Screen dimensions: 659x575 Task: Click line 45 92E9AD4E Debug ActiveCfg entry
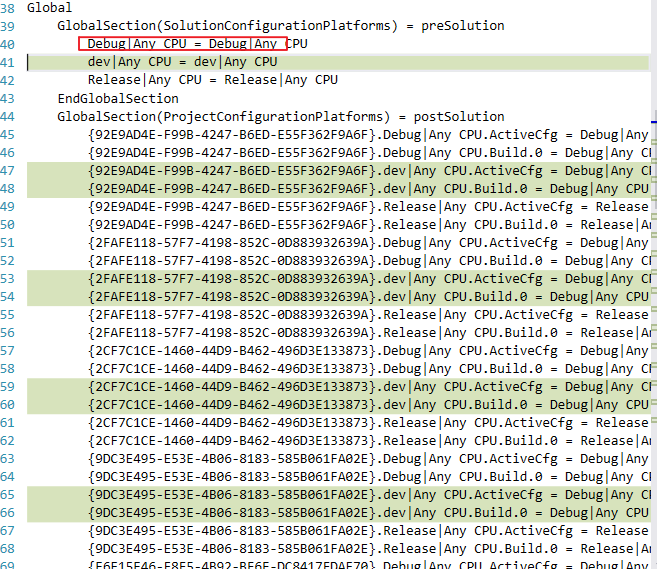[369, 135]
